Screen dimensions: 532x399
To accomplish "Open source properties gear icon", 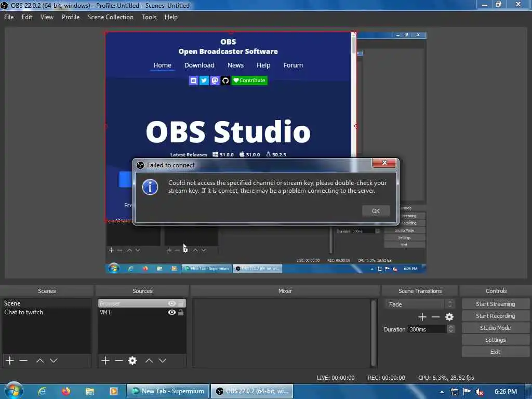I will (x=132, y=361).
